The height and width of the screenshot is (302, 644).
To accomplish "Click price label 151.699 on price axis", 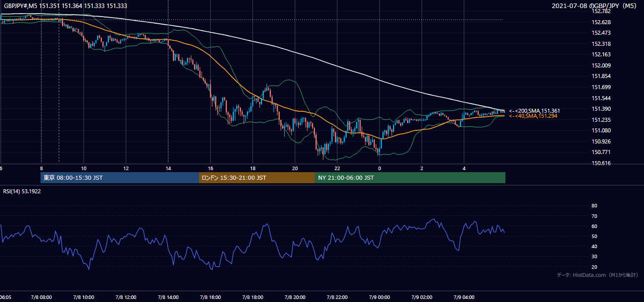I will pos(601,87).
